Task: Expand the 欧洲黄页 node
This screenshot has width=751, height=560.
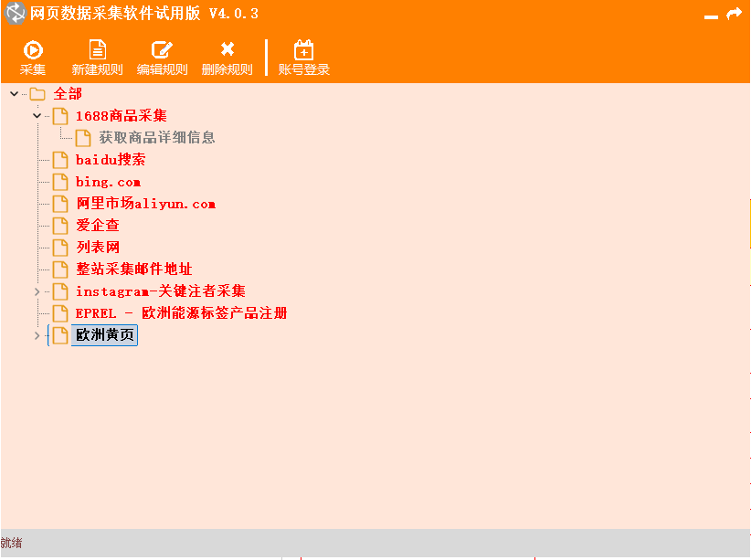Action: 37,335
